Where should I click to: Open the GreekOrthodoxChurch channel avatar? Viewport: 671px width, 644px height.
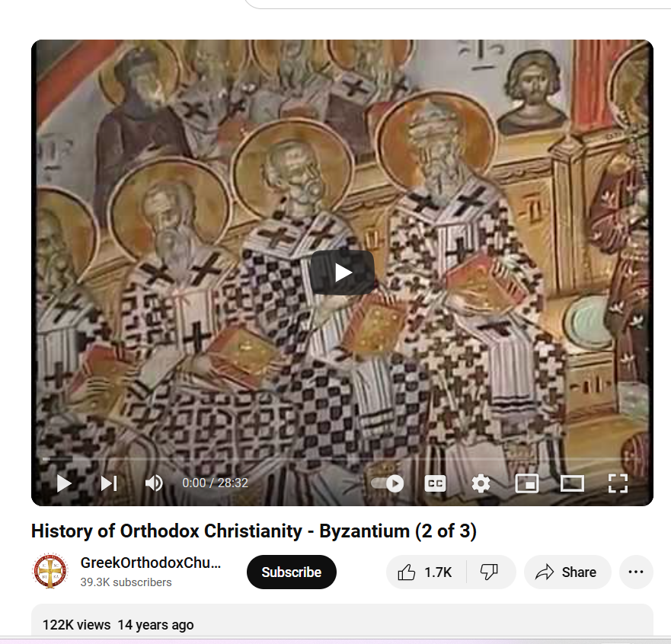point(50,571)
